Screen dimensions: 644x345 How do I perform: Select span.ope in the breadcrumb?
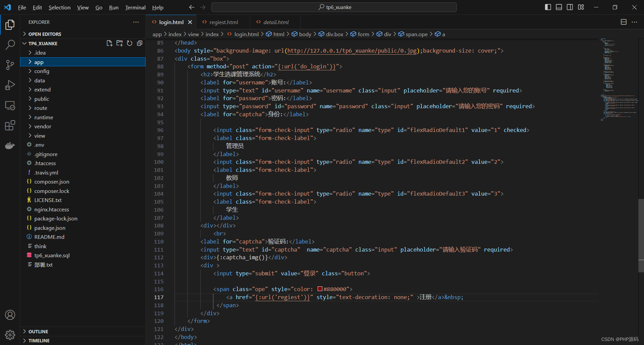(x=413, y=34)
